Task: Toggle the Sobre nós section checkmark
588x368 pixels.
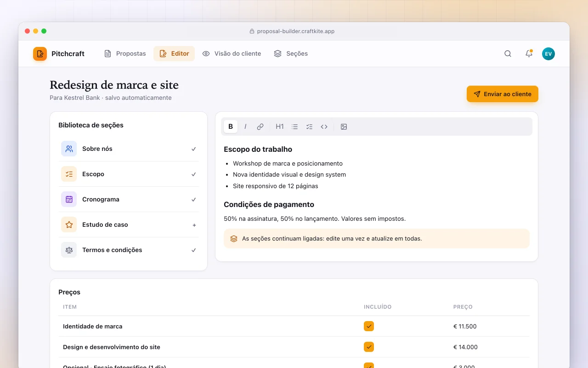Action: coord(194,149)
